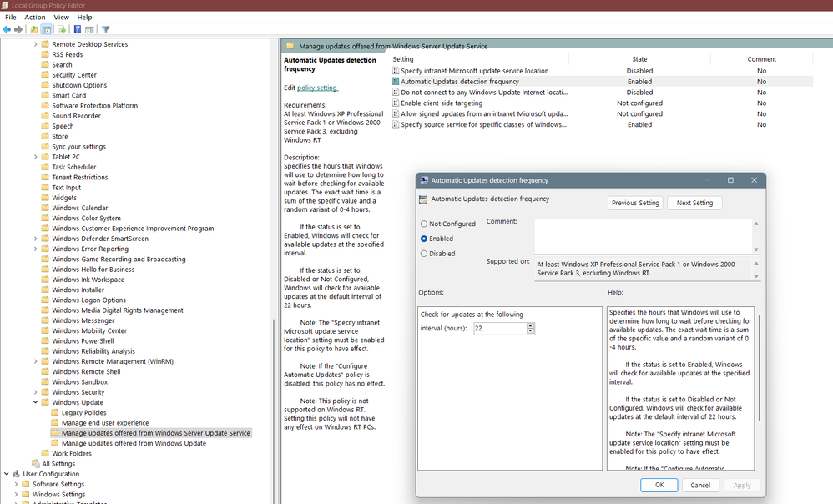The image size is (833, 504).
Task: Sort by the State column header
Action: pyautogui.click(x=639, y=59)
